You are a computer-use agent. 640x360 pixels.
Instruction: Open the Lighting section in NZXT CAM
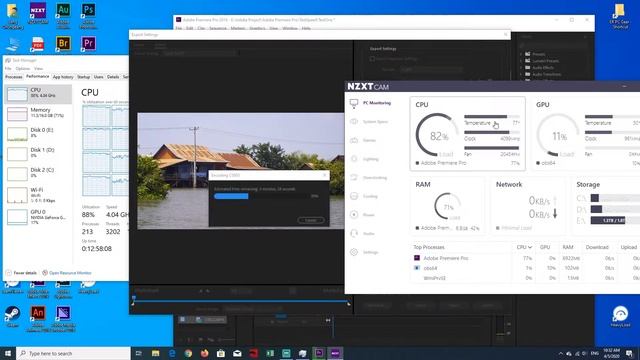[x=364, y=159]
